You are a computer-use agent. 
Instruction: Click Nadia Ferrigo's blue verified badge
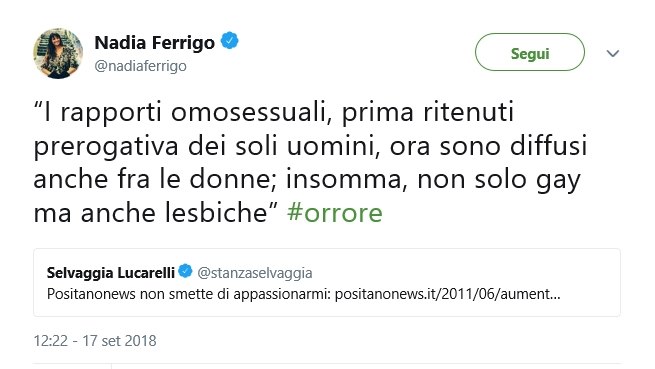click(229, 41)
